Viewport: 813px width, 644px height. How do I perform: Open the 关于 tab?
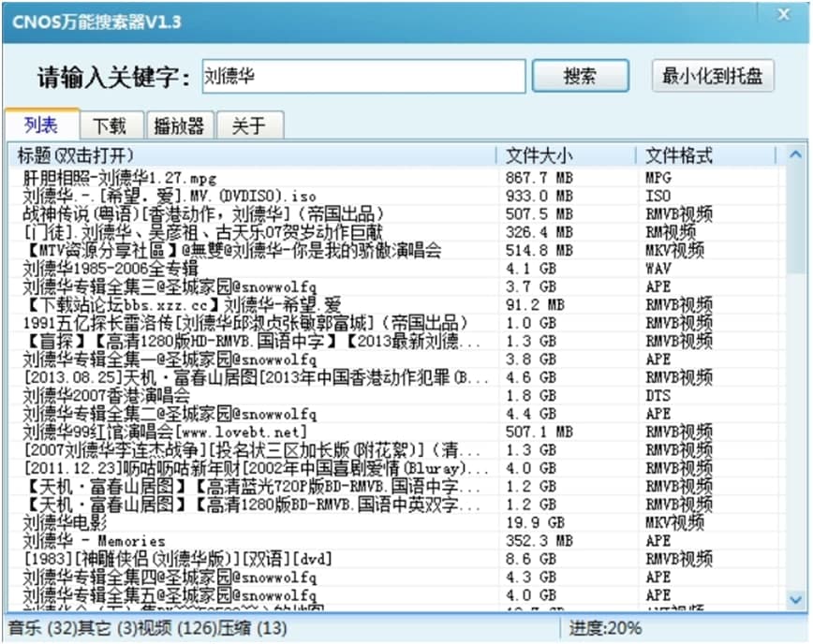click(249, 125)
